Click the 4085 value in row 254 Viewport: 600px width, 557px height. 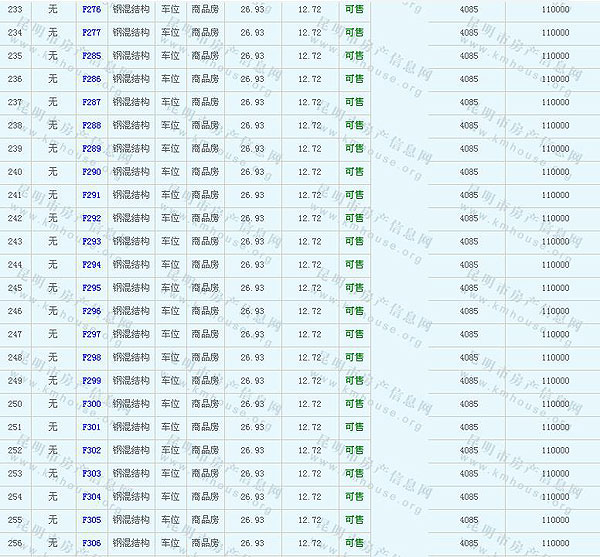pyautogui.click(x=468, y=497)
